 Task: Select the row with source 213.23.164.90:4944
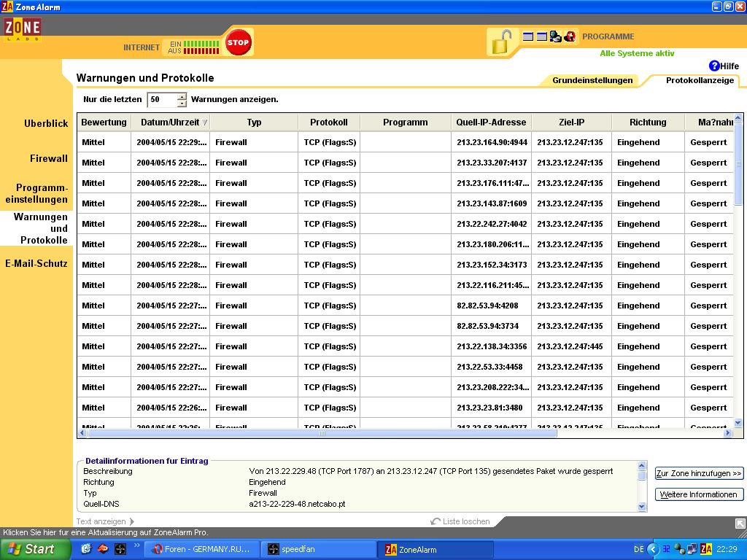pyautogui.click(x=405, y=142)
